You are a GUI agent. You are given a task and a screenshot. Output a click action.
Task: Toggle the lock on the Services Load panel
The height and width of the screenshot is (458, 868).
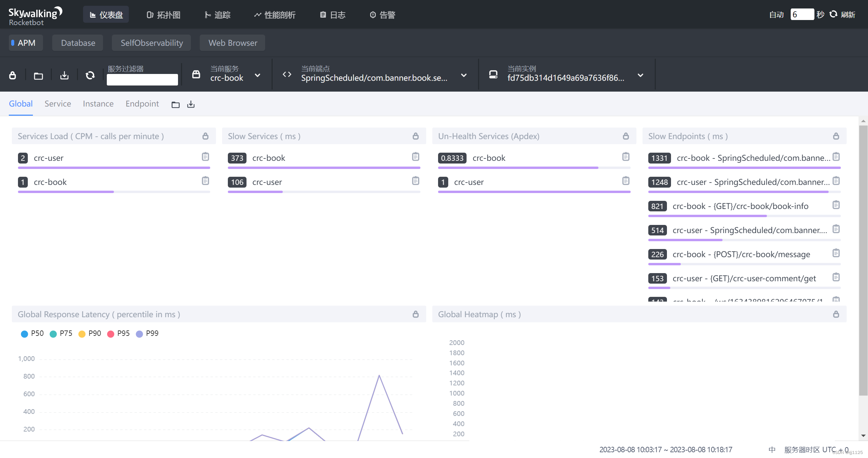click(x=205, y=136)
